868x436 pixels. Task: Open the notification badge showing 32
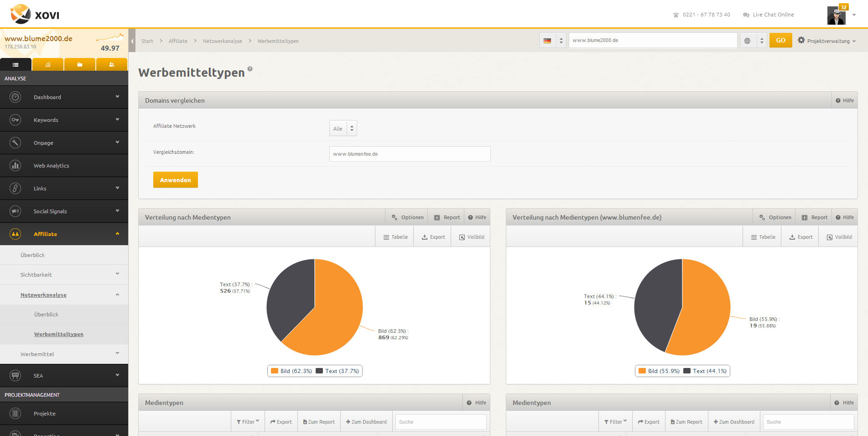pos(844,7)
